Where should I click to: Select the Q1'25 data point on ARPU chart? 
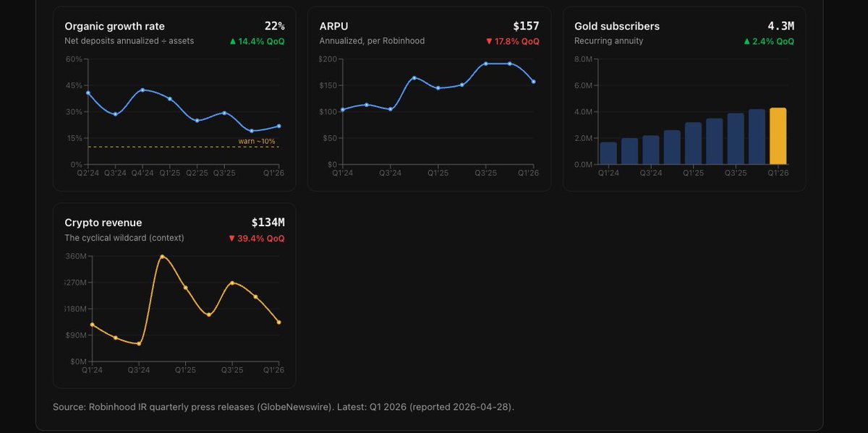pyautogui.click(x=438, y=88)
